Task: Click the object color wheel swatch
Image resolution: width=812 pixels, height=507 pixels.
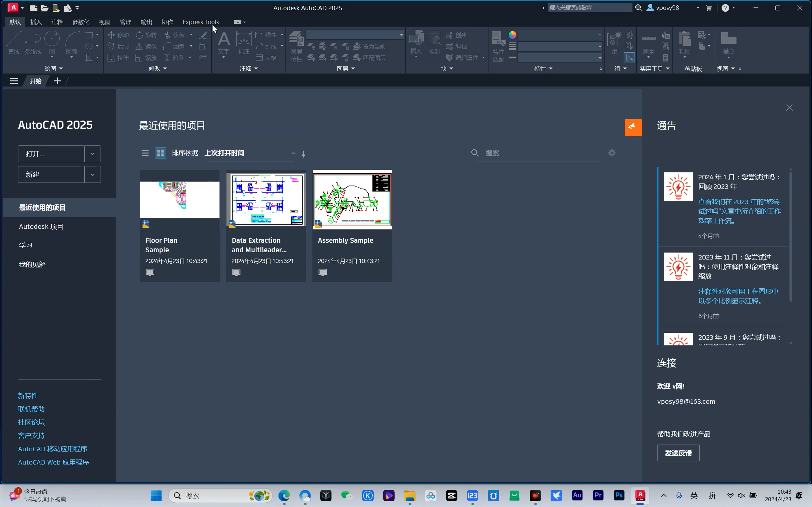Action: pos(512,35)
